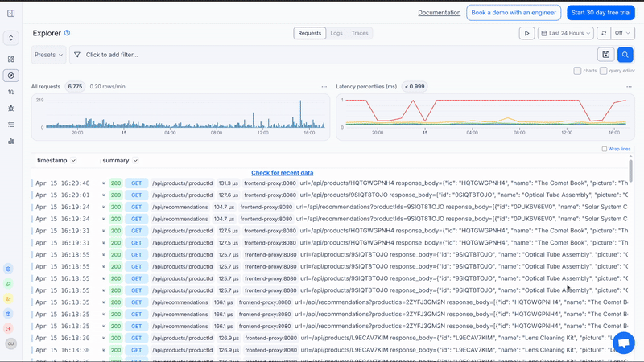Click the refresh arrows icon

[602, 33]
